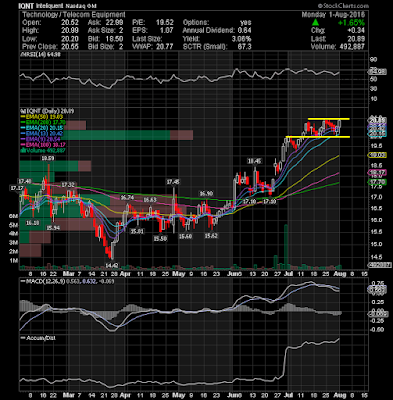Click the green up-arrow change indicator
Image resolution: width=393 pixels, height=400 pixels.
tap(315, 23)
